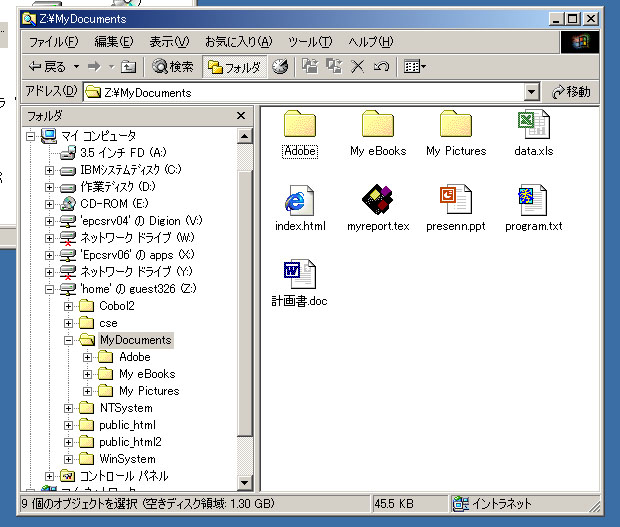Expand My eBooks in folder tree

(x=87, y=374)
